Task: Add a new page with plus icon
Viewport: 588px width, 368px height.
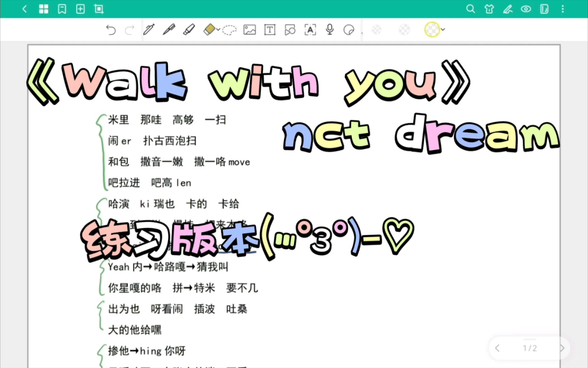Action: pos(80,9)
